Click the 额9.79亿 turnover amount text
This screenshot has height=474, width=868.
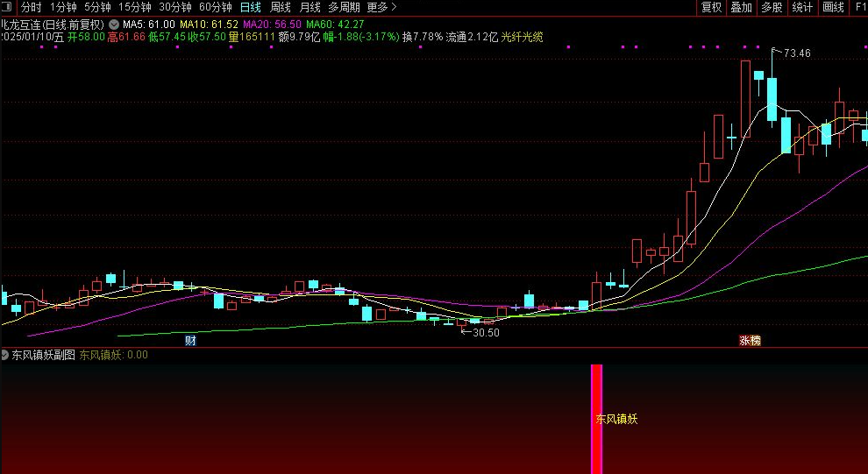[x=299, y=37]
